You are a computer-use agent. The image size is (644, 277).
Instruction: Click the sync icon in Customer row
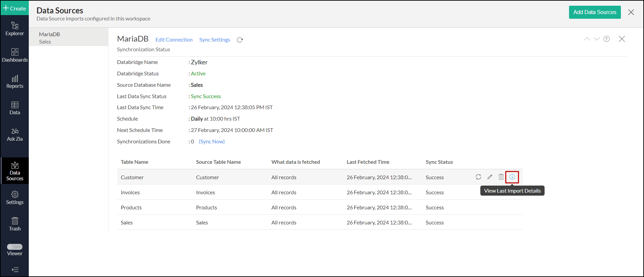(x=478, y=177)
